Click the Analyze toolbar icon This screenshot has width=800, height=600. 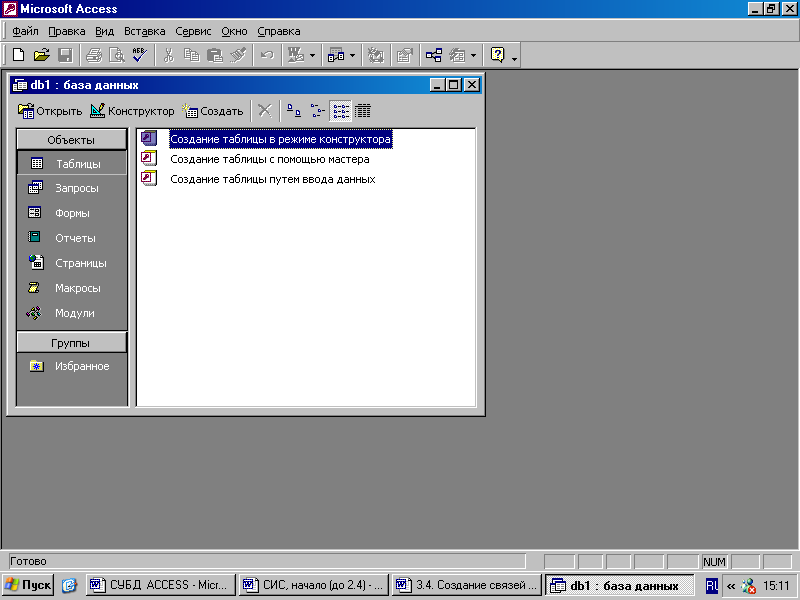pyautogui.click(x=336, y=55)
